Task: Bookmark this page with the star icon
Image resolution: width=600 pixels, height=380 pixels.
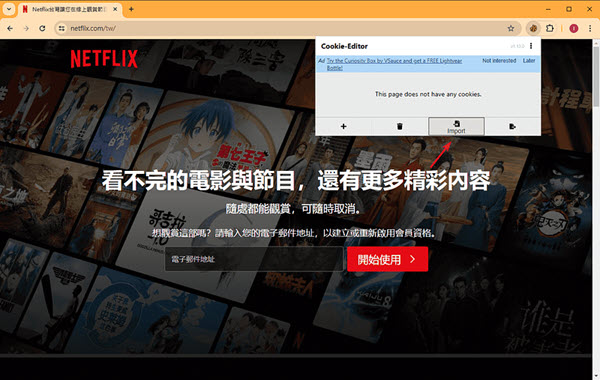Action: 510,28
